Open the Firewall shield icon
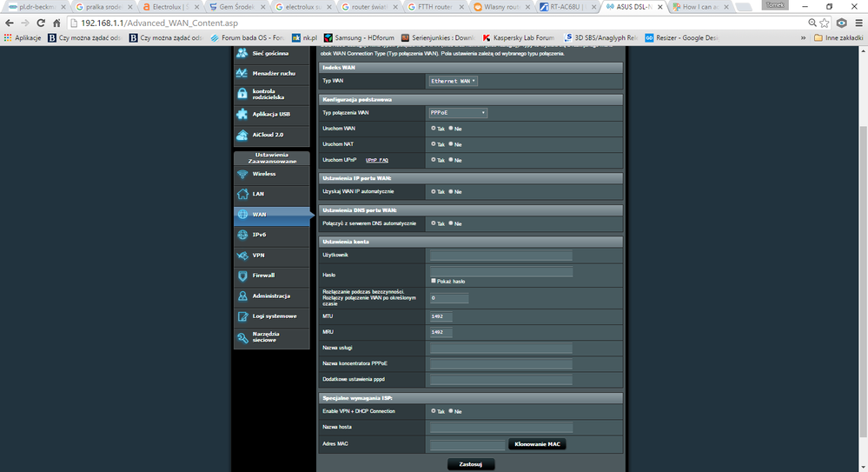Image resolution: width=868 pixels, height=472 pixels. tap(242, 276)
